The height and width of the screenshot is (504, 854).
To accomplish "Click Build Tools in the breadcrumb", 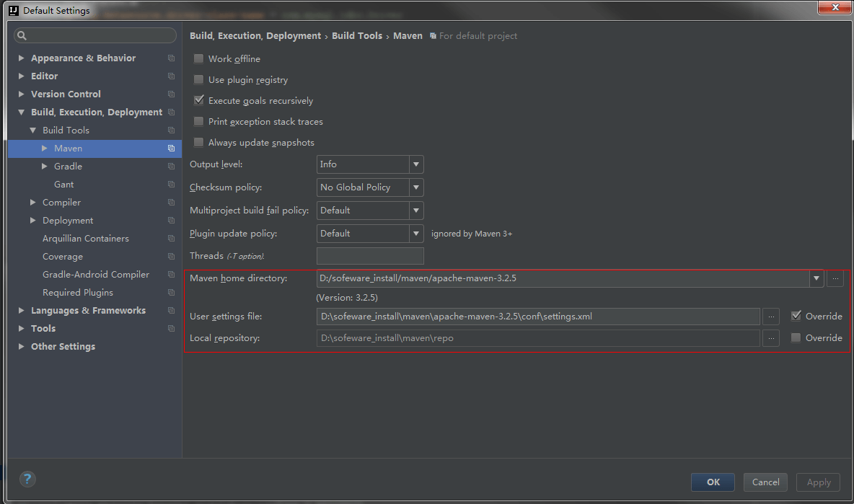I will pyautogui.click(x=357, y=36).
